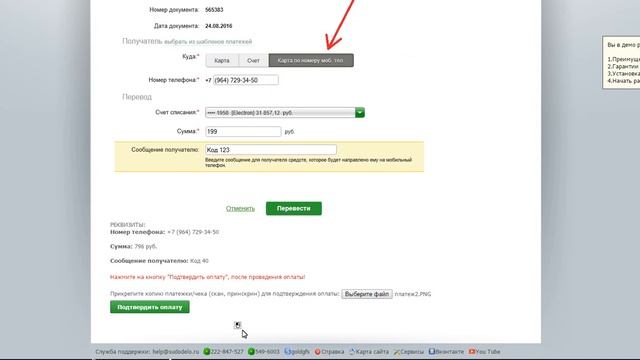Click the attached file name 'платеж2.PNG'
This screenshot has width=640, height=360.
tap(413, 294)
